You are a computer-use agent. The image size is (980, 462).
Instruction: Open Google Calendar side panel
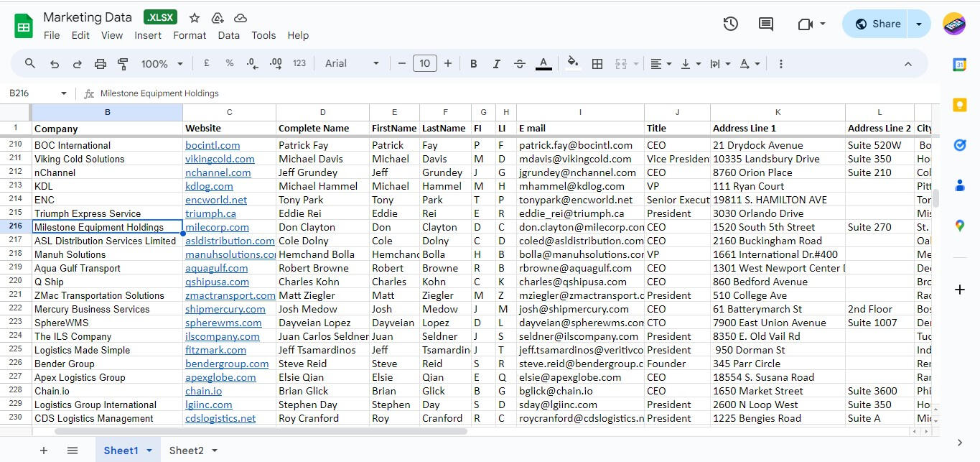(x=959, y=64)
